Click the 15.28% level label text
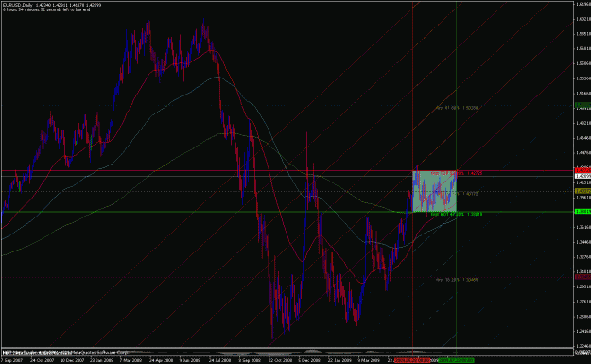Image resolution: width=591 pixels, height=364 pixels. pos(457,280)
